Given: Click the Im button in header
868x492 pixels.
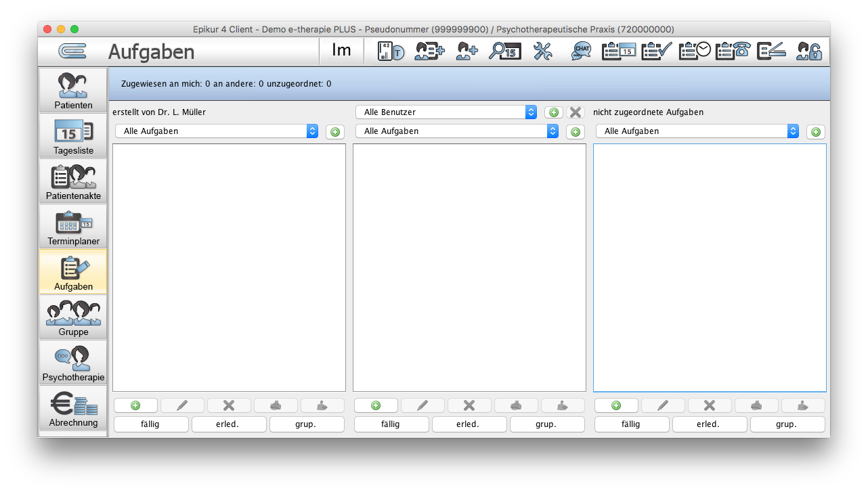Looking at the screenshot, I should pyautogui.click(x=341, y=51).
